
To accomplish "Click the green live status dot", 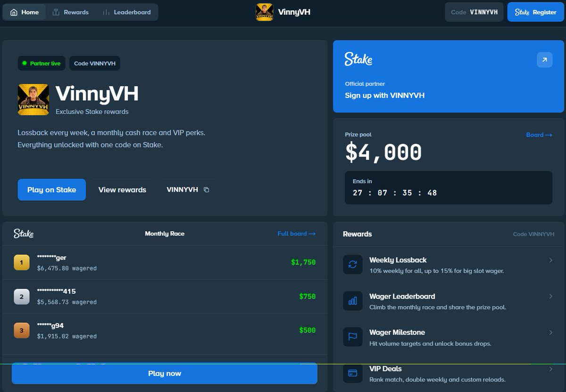I will (x=25, y=63).
